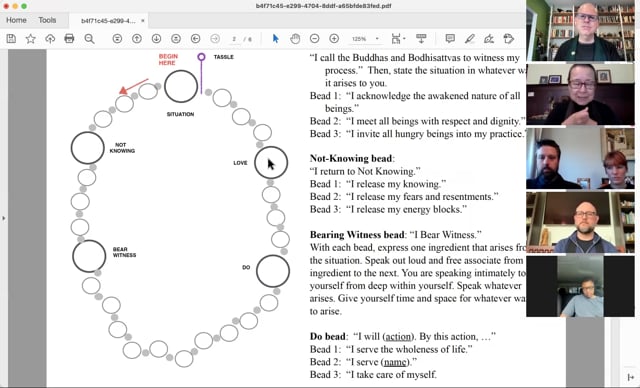Open the 125% zoom level dropdown
The width and height of the screenshot is (640, 388).
click(x=365, y=39)
